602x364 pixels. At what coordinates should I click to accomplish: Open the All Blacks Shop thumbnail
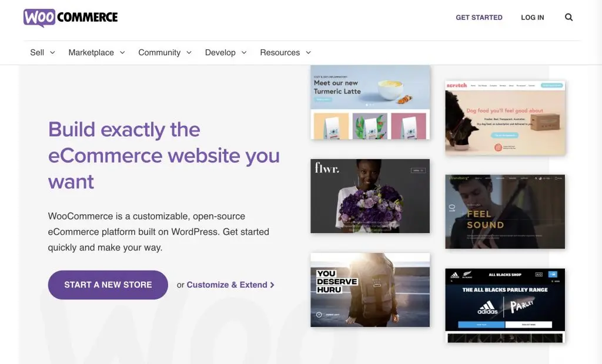(x=505, y=305)
